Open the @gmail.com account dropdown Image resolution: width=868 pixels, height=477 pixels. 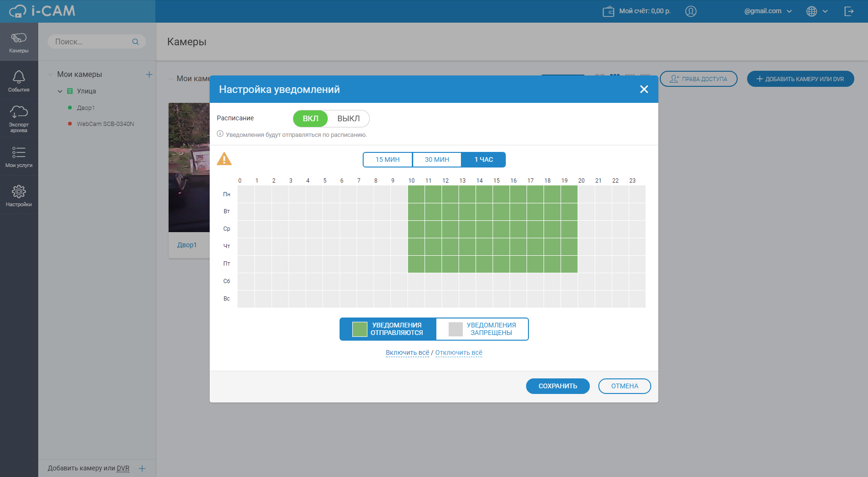[x=768, y=11]
